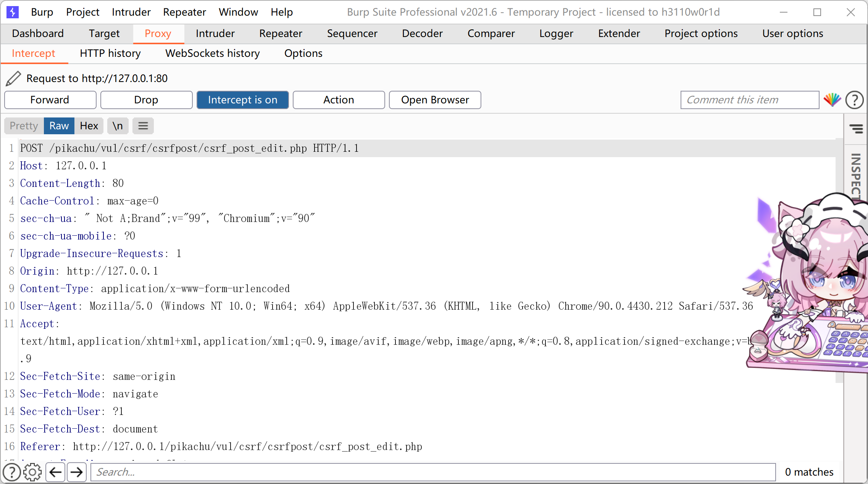Viewport: 868px width, 484px height.
Task: Click the Sec-Fetch-Dest: document header line
Action: point(89,429)
